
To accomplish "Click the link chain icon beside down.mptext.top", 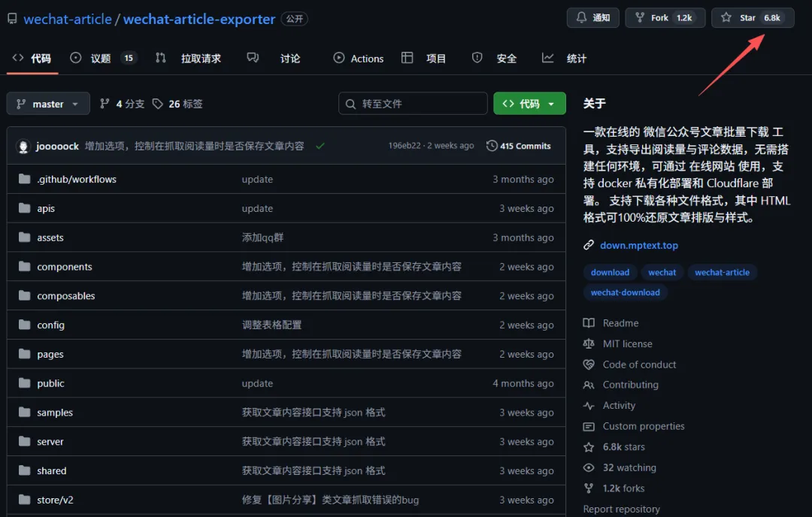I will (x=588, y=245).
